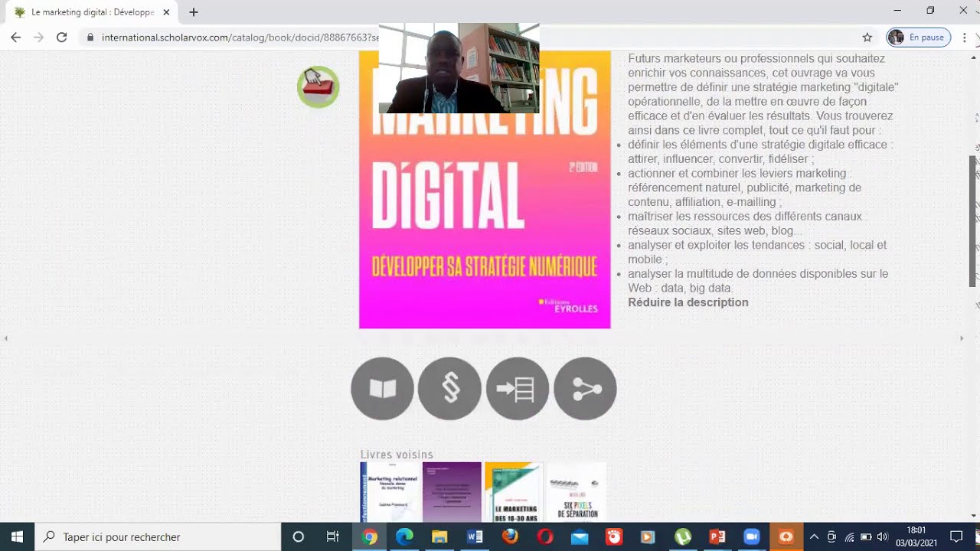
Task: Click the Livres voisins heading
Action: tap(397, 455)
